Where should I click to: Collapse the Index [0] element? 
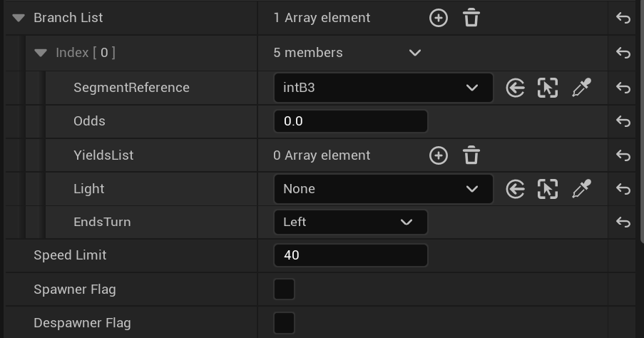pos(41,53)
